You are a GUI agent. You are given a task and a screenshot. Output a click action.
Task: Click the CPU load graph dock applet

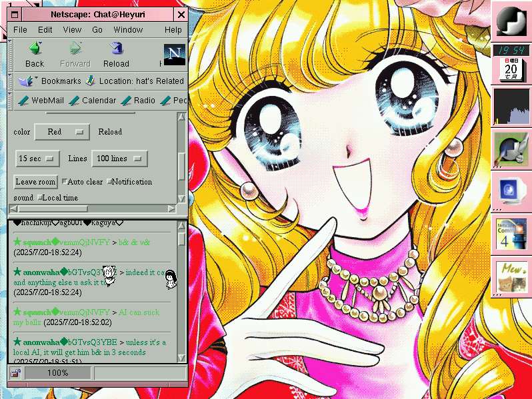coord(511,107)
